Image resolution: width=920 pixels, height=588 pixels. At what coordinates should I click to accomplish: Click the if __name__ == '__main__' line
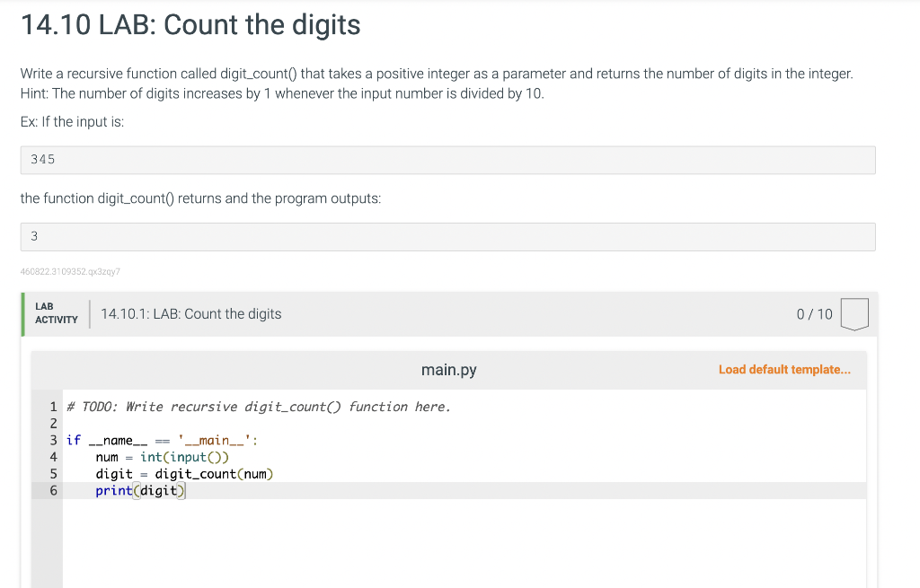162,440
